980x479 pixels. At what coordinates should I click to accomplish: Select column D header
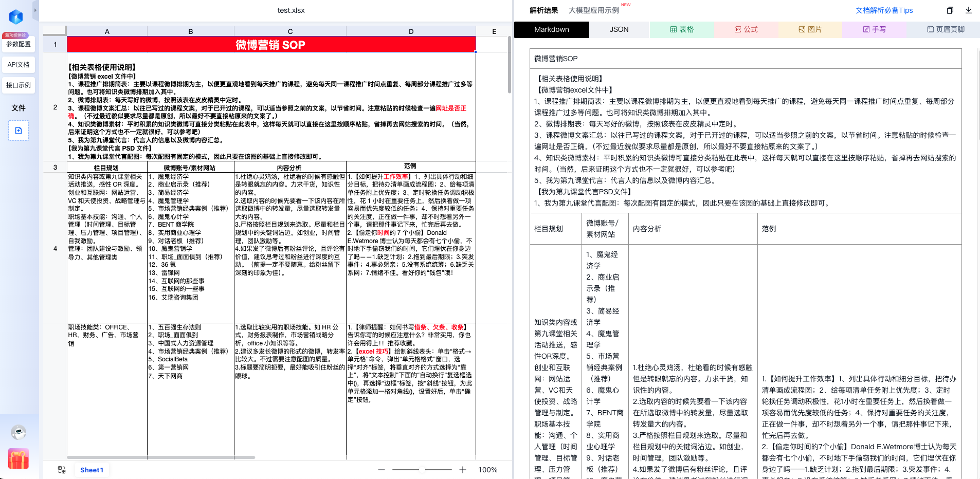411,31
